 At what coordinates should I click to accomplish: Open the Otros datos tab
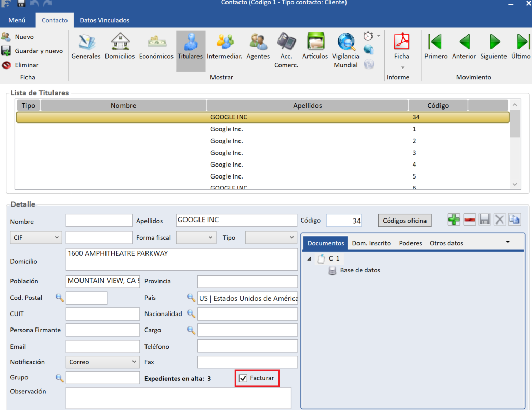click(x=446, y=243)
